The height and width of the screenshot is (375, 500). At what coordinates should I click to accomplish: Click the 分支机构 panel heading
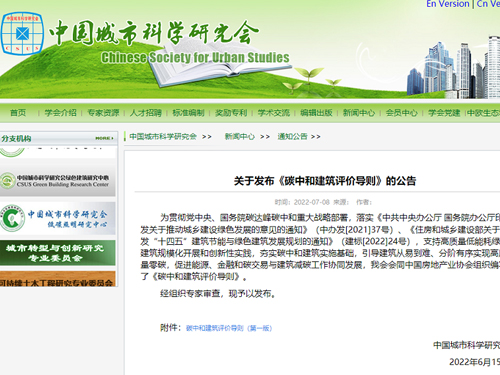pyautogui.click(x=16, y=138)
